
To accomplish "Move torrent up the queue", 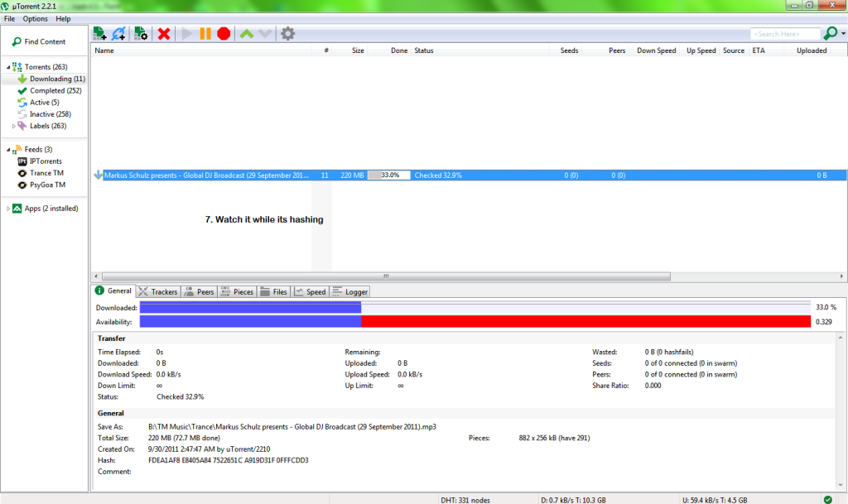I will click(247, 33).
